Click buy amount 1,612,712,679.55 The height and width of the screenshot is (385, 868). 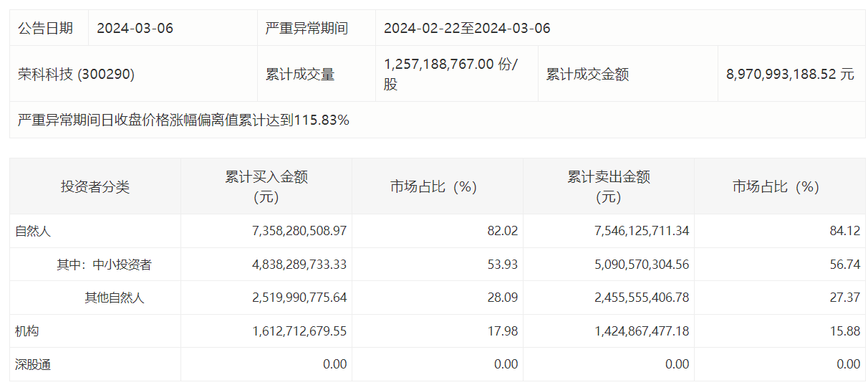[299, 331]
